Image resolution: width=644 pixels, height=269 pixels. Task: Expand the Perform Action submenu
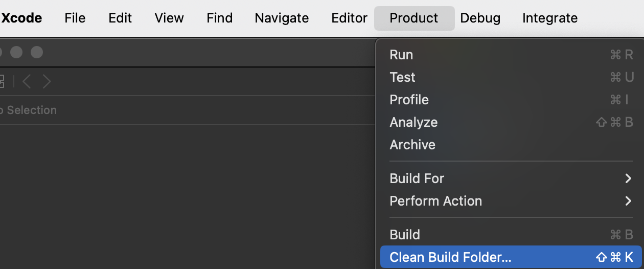coord(435,201)
